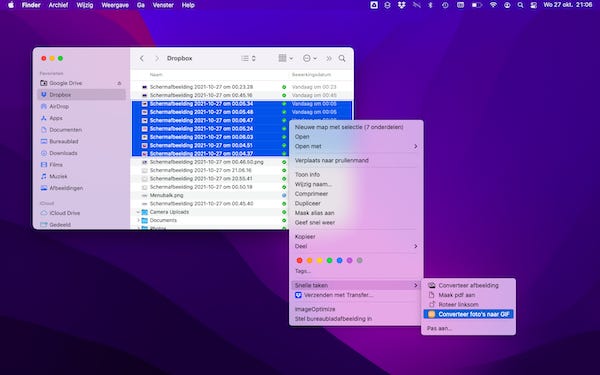Screen dimensions: 600x375
Task: Open AirDrop from sidebar
Action: click(59, 106)
